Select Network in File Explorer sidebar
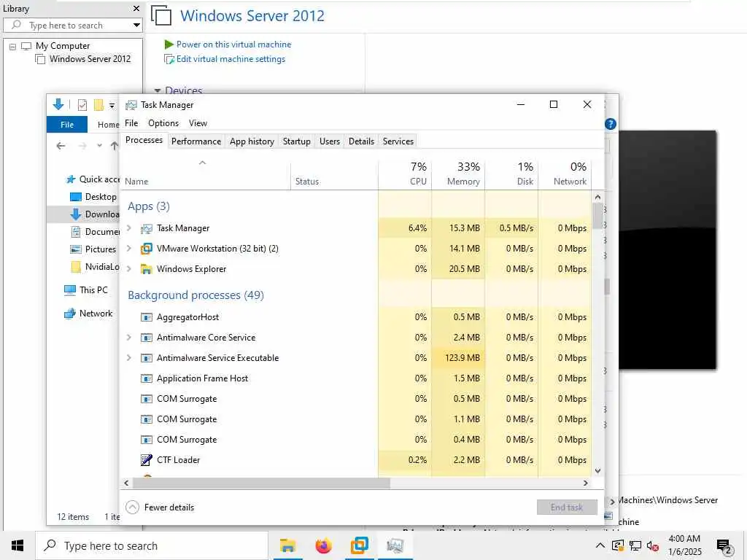This screenshot has width=747, height=560. tap(88, 314)
